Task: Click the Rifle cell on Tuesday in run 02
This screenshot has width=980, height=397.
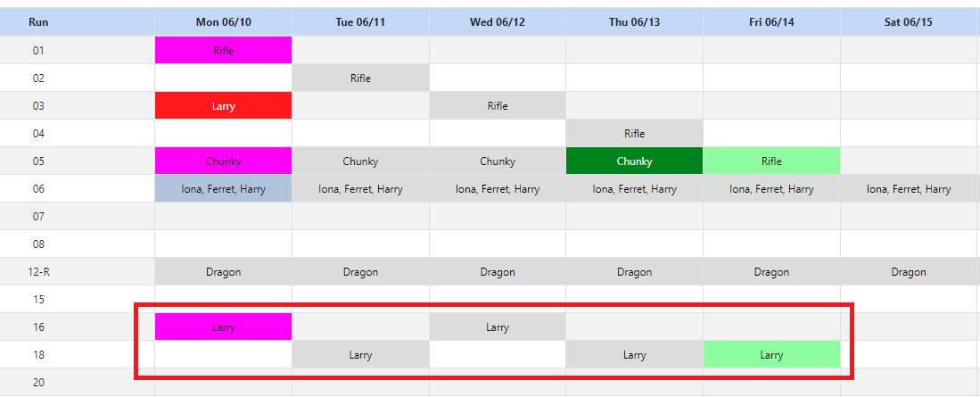Action: click(x=360, y=79)
